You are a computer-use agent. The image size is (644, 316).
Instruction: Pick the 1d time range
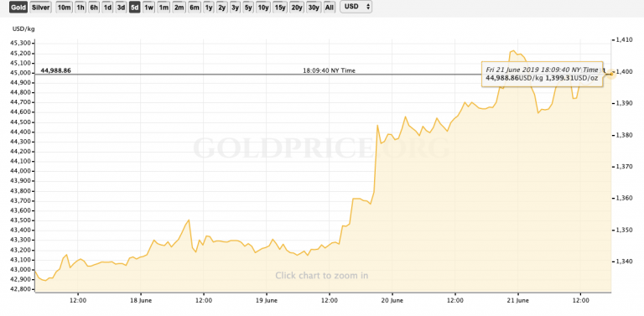tap(107, 8)
